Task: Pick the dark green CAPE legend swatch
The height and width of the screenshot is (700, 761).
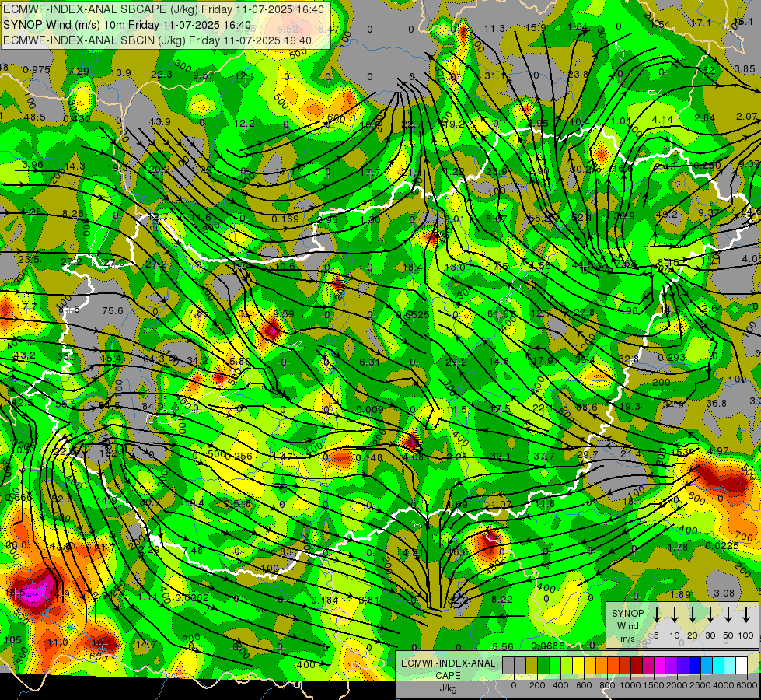Action: [543, 665]
